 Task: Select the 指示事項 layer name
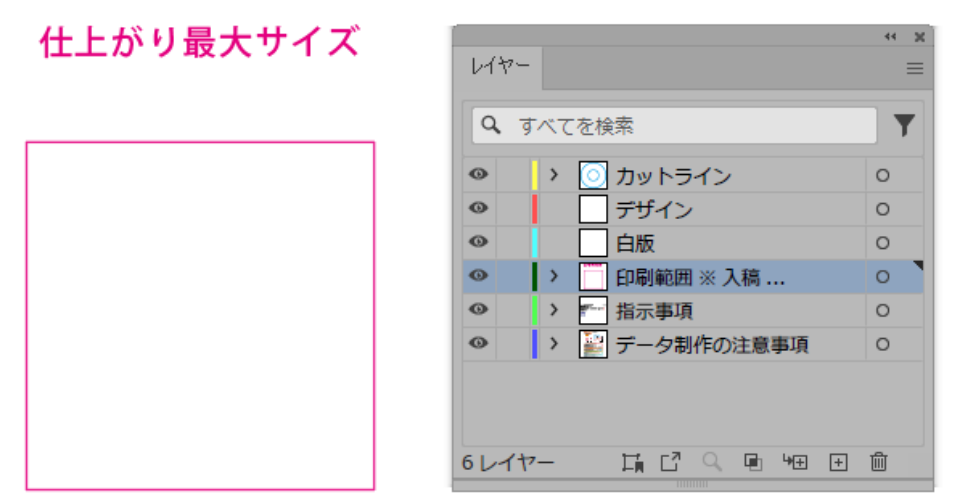coord(654,311)
